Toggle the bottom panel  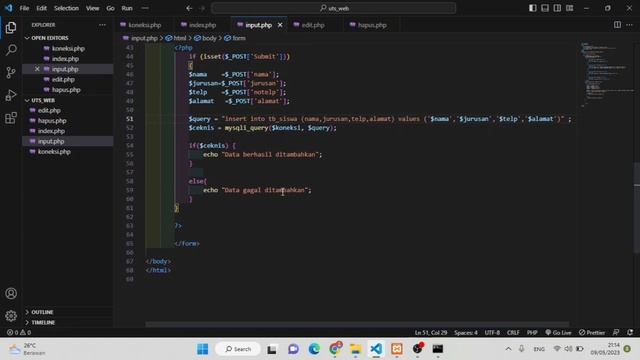[545, 8]
